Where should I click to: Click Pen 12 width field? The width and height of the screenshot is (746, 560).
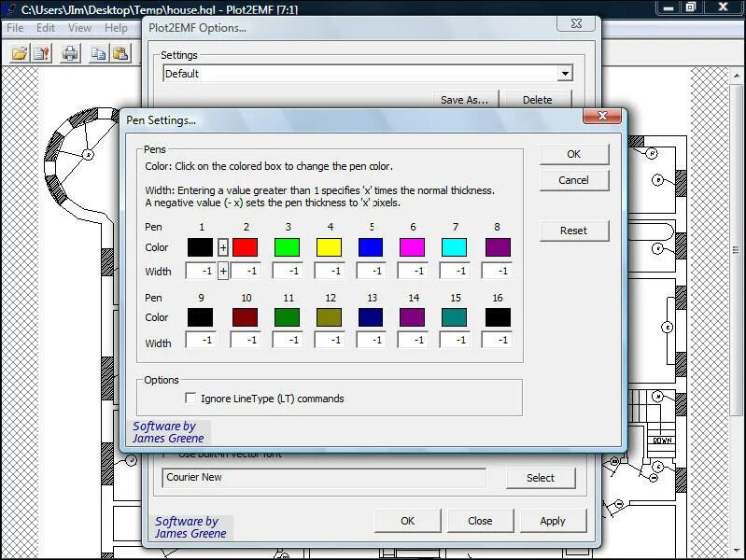330,340
